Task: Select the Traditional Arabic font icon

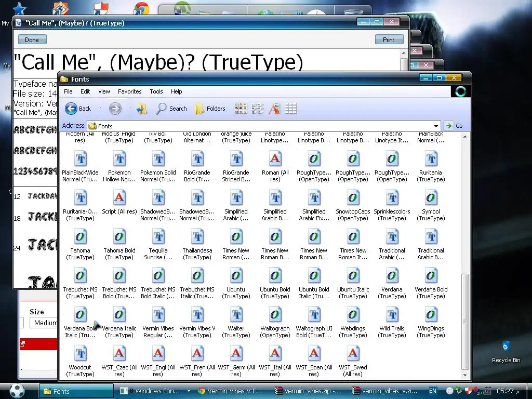Action: pyautogui.click(x=392, y=237)
